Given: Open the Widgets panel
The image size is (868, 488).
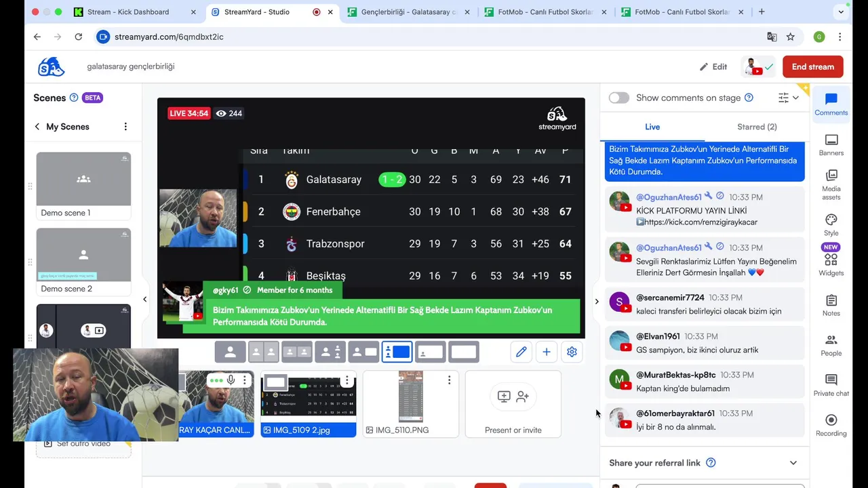Looking at the screenshot, I should click(x=831, y=262).
